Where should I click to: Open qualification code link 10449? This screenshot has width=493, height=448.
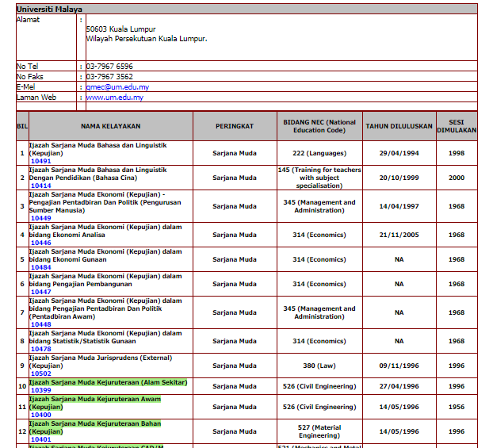click(41, 218)
